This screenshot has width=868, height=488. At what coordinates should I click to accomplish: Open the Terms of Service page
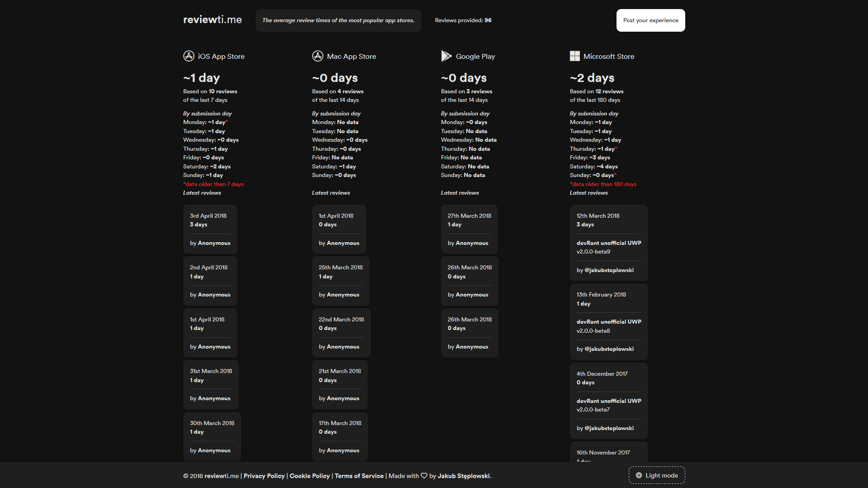pyautogui.click(x=359, y=476)
